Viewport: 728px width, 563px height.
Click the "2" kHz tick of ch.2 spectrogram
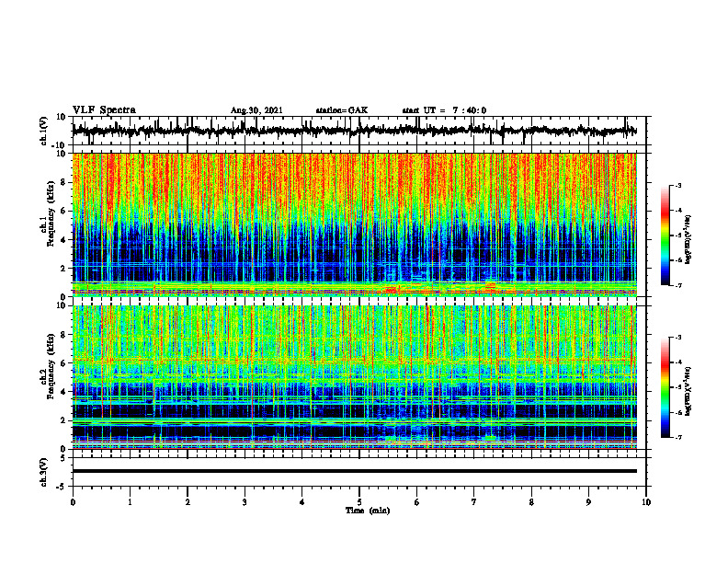click(x=64, y=420)
